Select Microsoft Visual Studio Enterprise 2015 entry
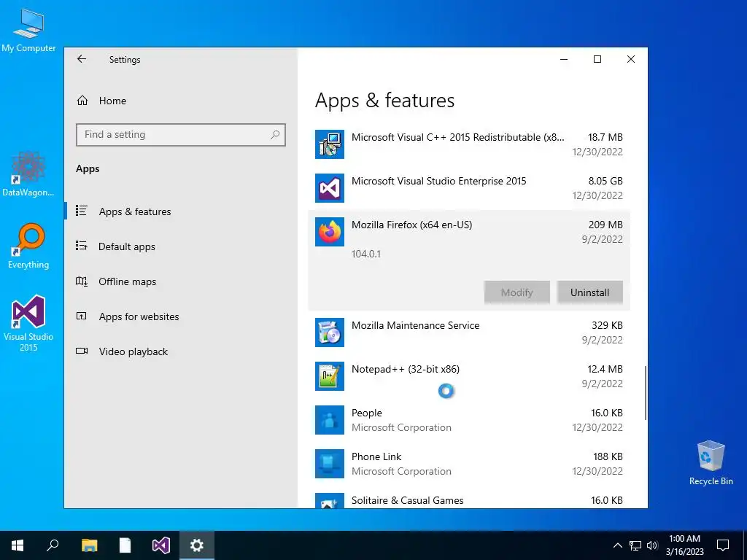The height and width of the screenshot is (560, 747). 469,188
